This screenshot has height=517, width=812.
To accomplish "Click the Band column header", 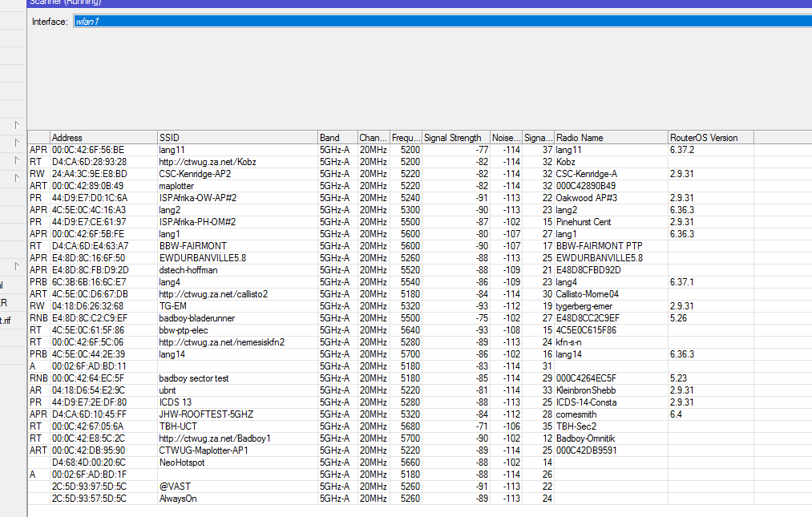I will click(336, 138).
